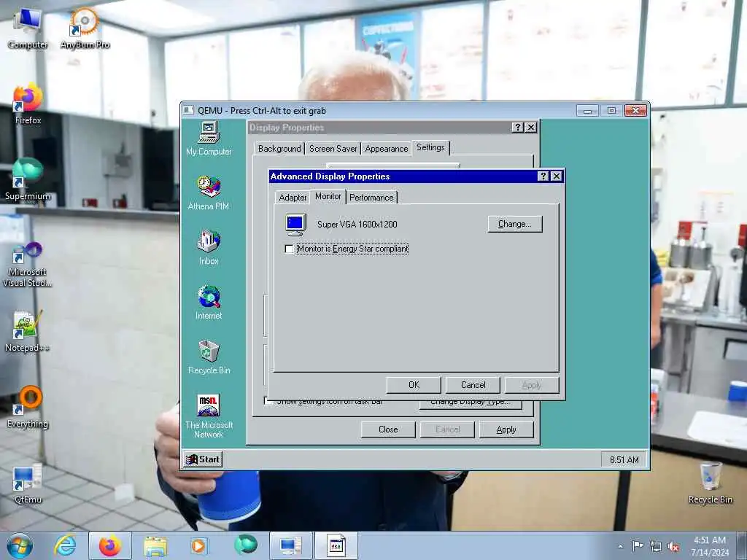The height and width of the screenshot is (560, 747).
Task: Maximize the QEMU window
Action: pos(611,111)
